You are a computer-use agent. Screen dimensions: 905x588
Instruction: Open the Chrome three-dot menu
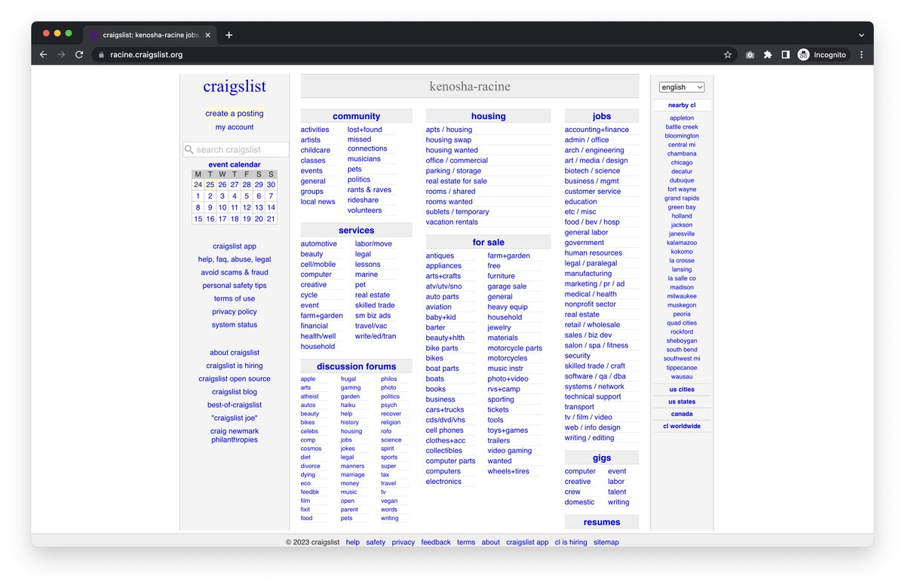[x=861, y=54]
